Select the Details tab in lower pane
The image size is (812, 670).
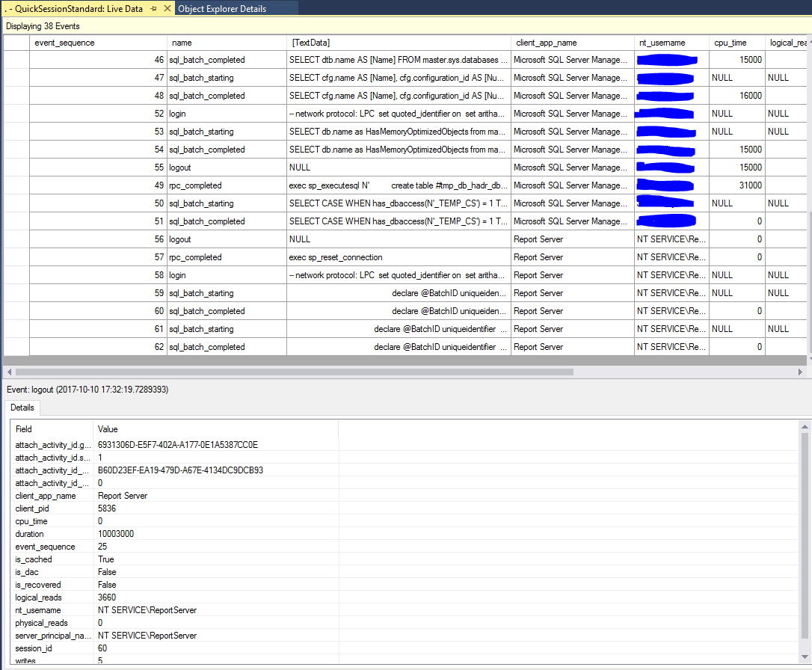point(22,408)
